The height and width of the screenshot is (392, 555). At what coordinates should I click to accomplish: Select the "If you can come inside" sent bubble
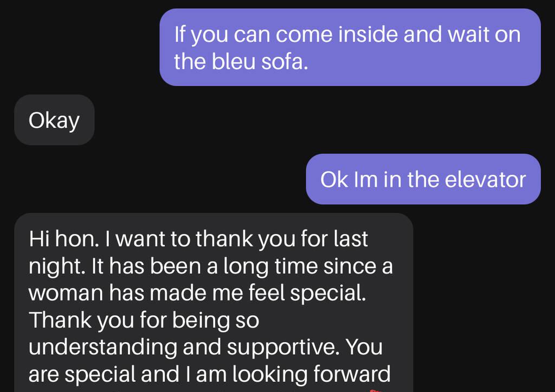[x=350, y=48]
